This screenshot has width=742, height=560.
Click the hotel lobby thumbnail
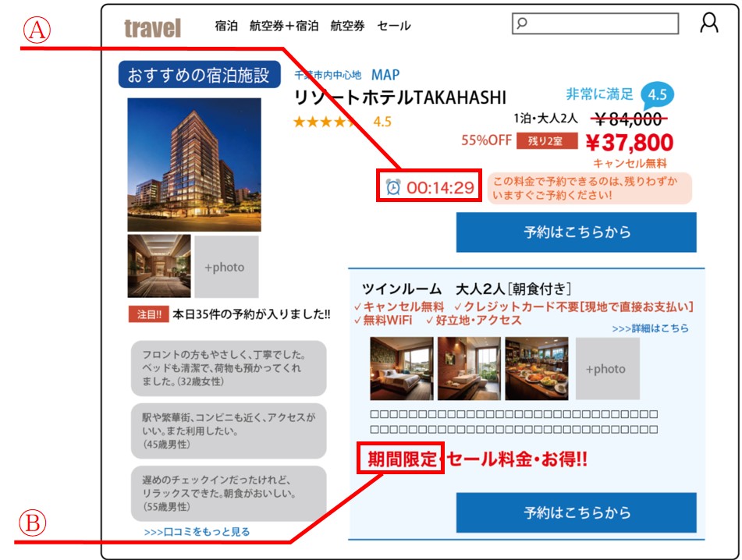pos(159,266)
